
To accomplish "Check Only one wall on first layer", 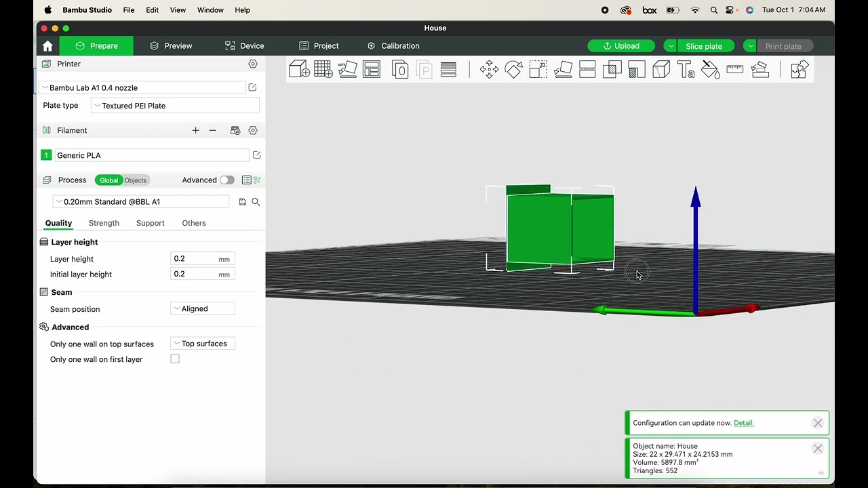I will [175, 359].
